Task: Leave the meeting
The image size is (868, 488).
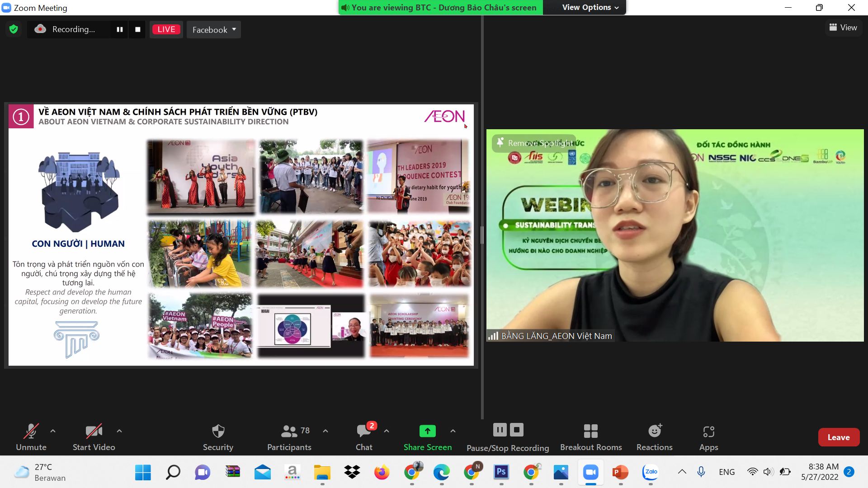Action: coord(839,437)
